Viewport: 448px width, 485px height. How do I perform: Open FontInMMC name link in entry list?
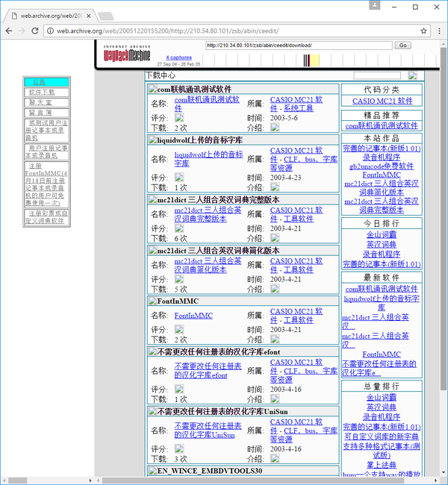click(193, 316)
